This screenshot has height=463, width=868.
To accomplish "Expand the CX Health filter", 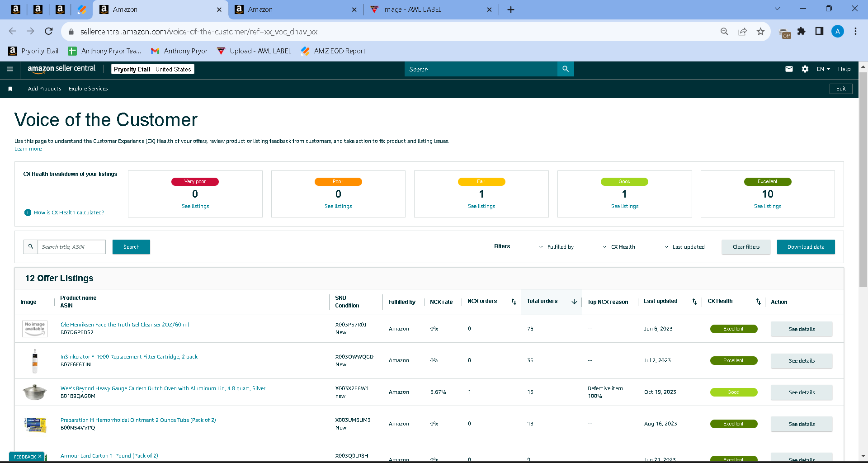I will [618, 247].
